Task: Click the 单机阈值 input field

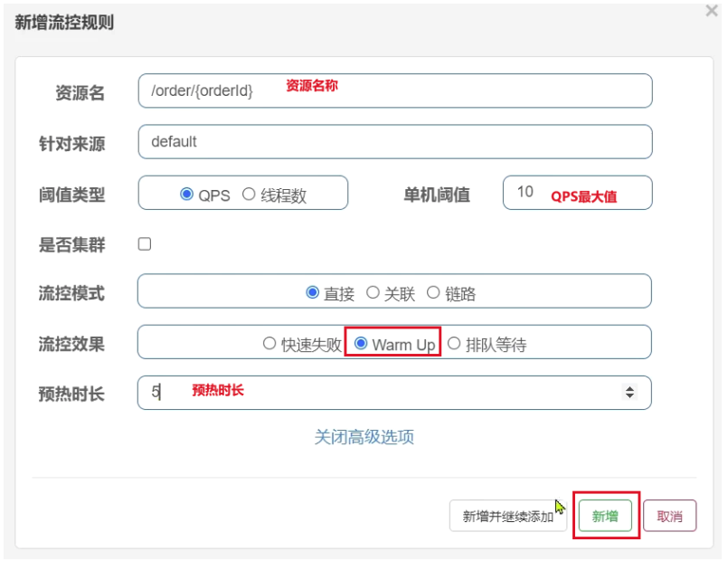Action: pos(578,193)
